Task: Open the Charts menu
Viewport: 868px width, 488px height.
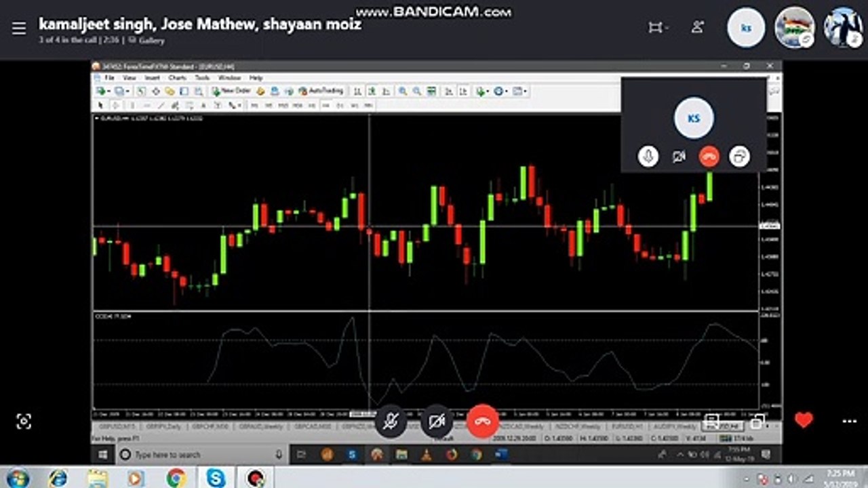Action: [178, 78]
